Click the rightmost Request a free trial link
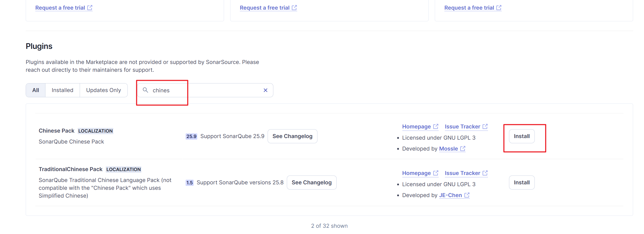Viewport: 644px width, 234px height. [x=473, y=8]
